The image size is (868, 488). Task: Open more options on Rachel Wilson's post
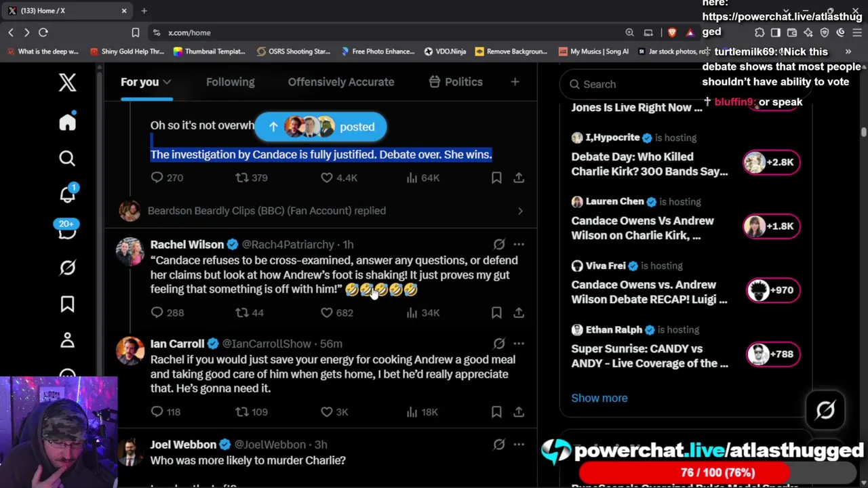pyautogui.click(x=519, y=244)
